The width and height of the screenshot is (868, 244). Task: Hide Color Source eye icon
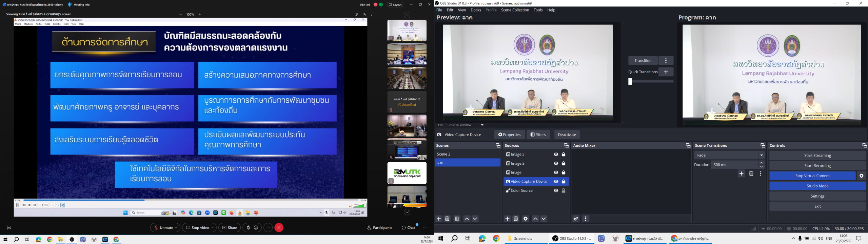tap(556, 191)
